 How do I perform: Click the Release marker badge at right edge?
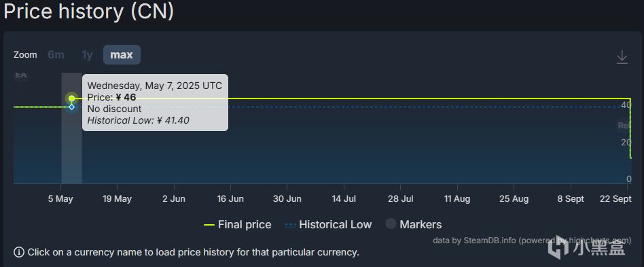[624, 126]
